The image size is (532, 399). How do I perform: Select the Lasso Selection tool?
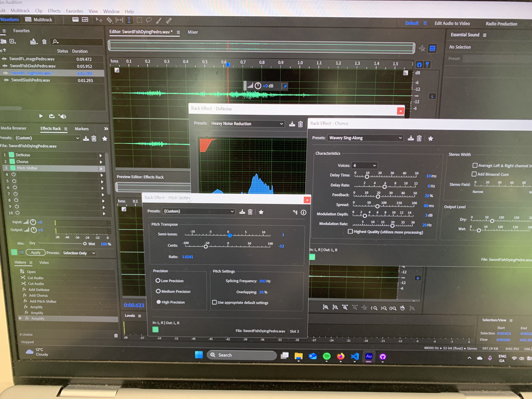tap(149, 20)
